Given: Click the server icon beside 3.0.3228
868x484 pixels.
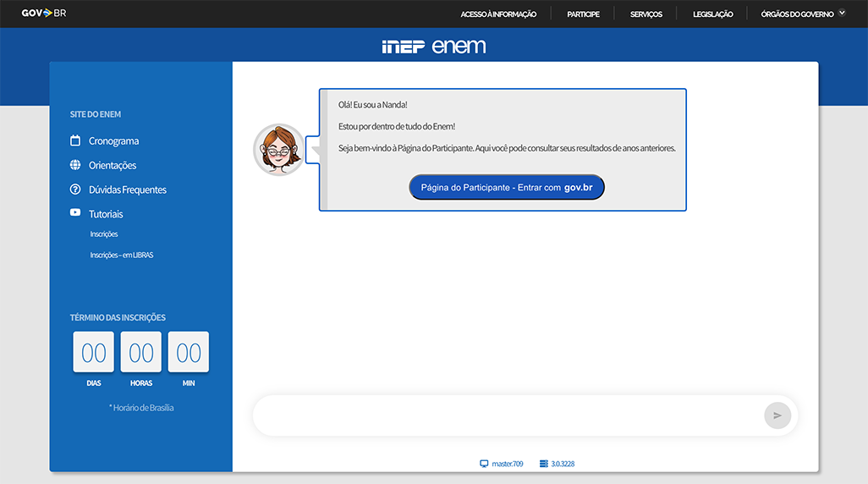Looking at the screenshot, I should pos(544,464).
